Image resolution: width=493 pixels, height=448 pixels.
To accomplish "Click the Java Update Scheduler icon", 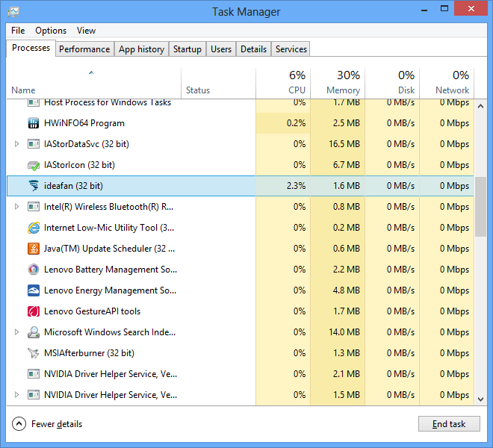I will click(34, 249).
